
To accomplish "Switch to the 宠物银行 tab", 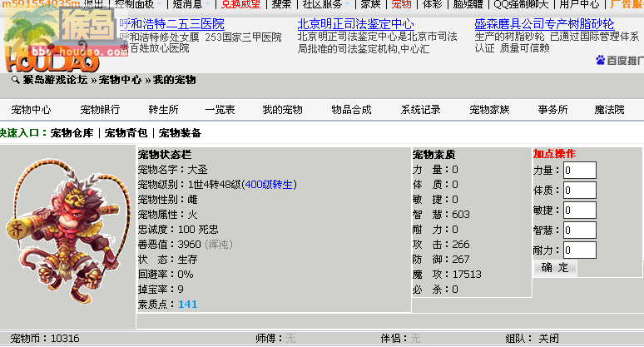I will (100, 110).
